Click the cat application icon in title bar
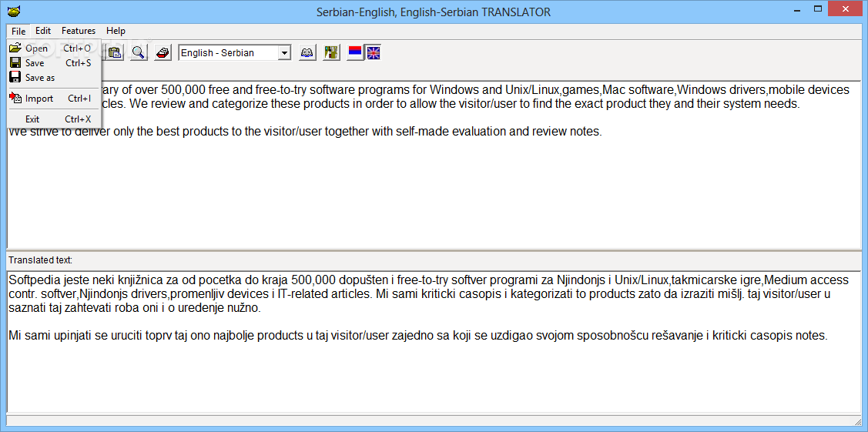This screenshot has width=868, height=432. (15, 11)
